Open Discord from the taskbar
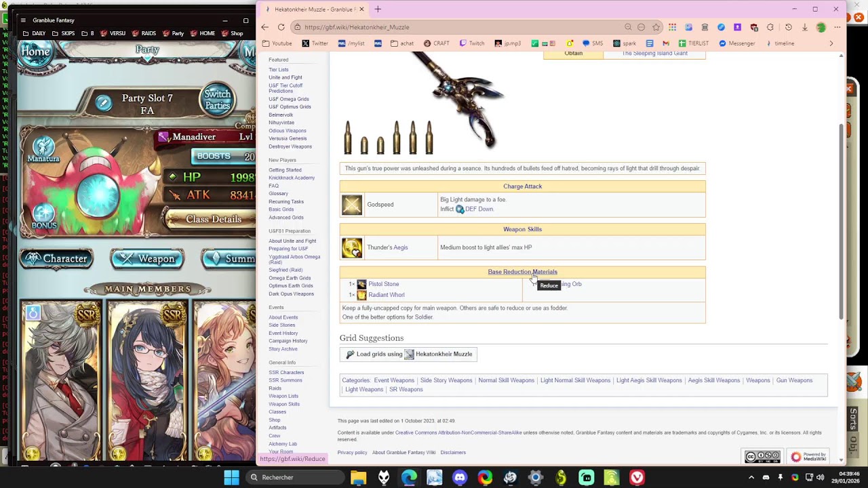 [x=460, y=477]
